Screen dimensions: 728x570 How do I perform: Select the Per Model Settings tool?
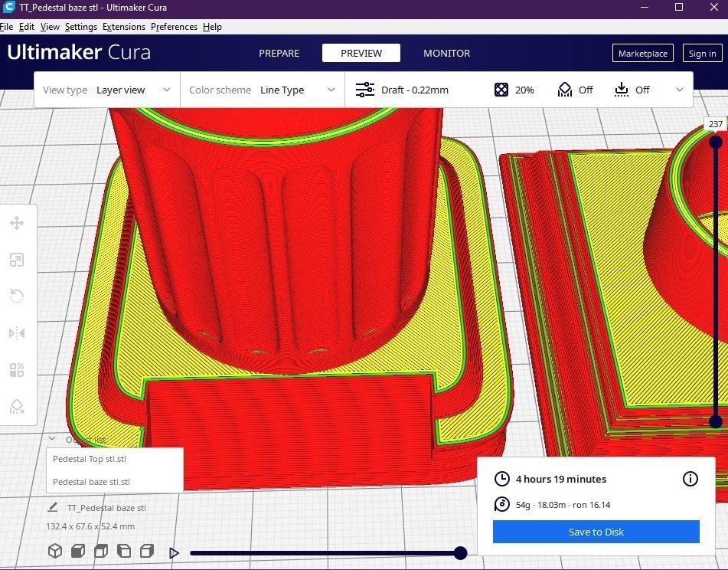[x=17, y=370]
